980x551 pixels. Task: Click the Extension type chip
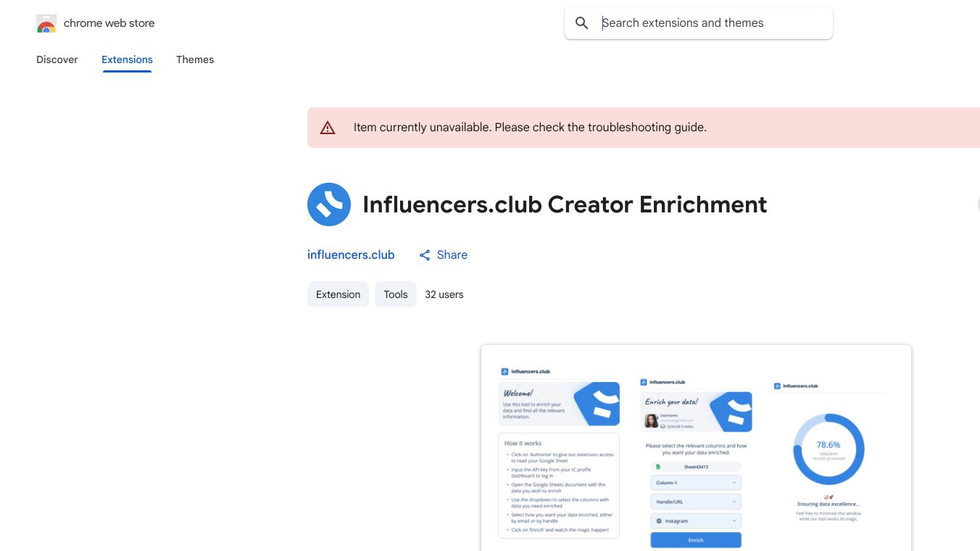pyautogui.click(x=338, y=294)
